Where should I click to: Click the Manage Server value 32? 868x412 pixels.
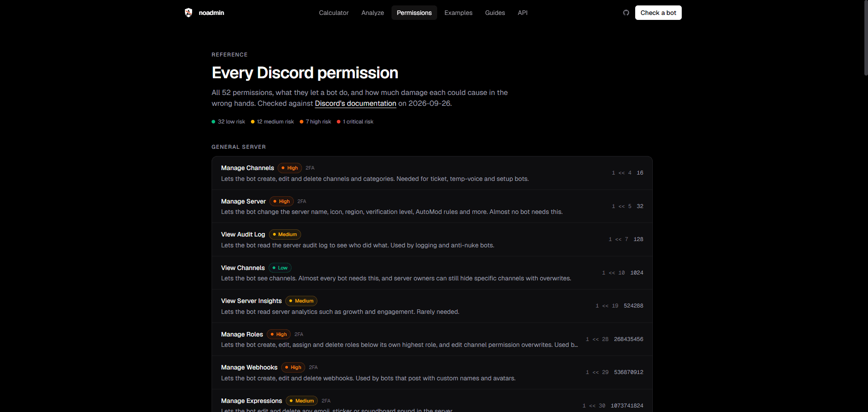pos(640,206)
